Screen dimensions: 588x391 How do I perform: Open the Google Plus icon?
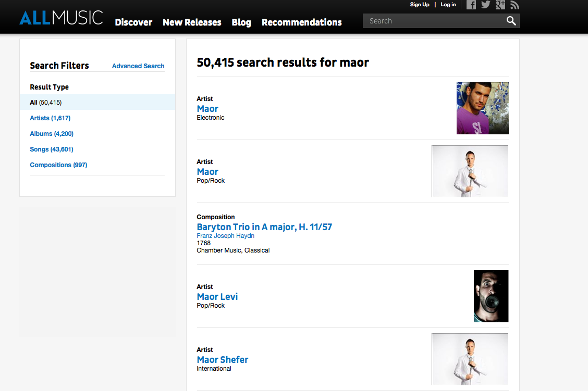[500, 5]
